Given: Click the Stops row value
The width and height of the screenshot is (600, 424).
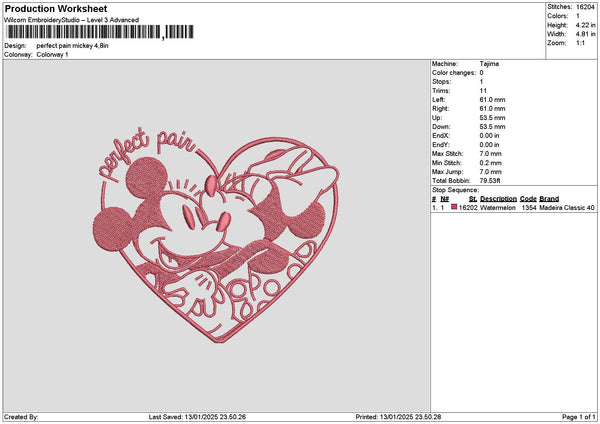Looking at the screenshot, I should (x=481, y=82).
